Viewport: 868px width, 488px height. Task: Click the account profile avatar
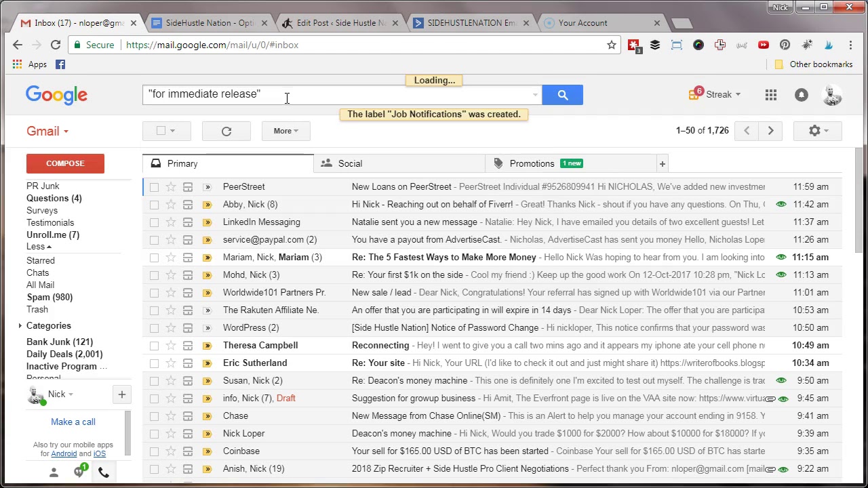[x=832, y=96]
